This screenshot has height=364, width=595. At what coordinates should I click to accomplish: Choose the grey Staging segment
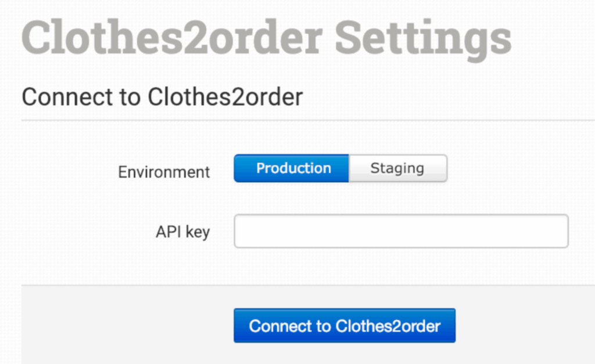pyautogui.click(x=397, y=168)
